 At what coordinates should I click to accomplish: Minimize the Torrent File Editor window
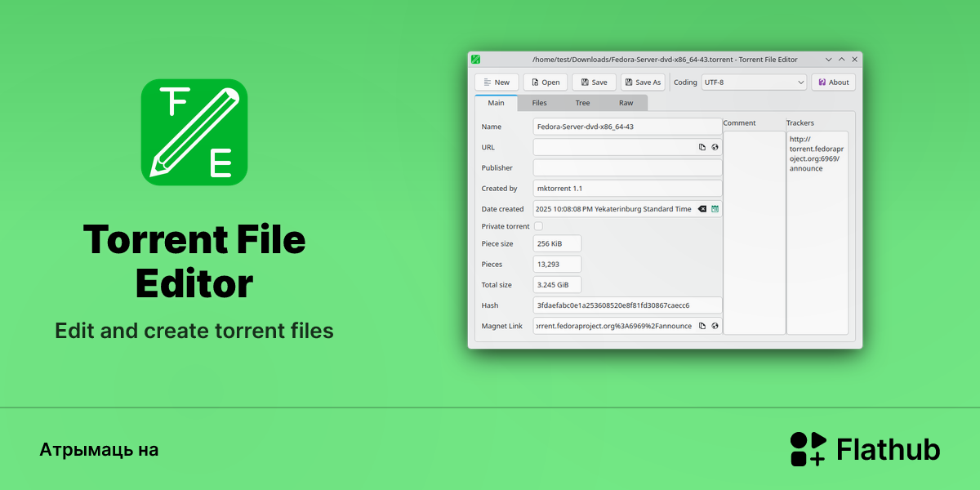pyautogui.click(x=829, y=60)
